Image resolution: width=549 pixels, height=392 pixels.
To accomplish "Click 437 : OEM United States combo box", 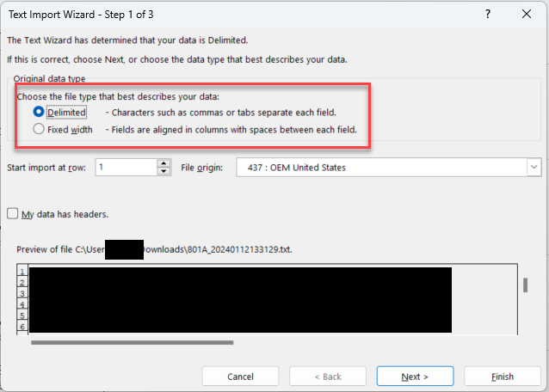I will pos(389,167).
